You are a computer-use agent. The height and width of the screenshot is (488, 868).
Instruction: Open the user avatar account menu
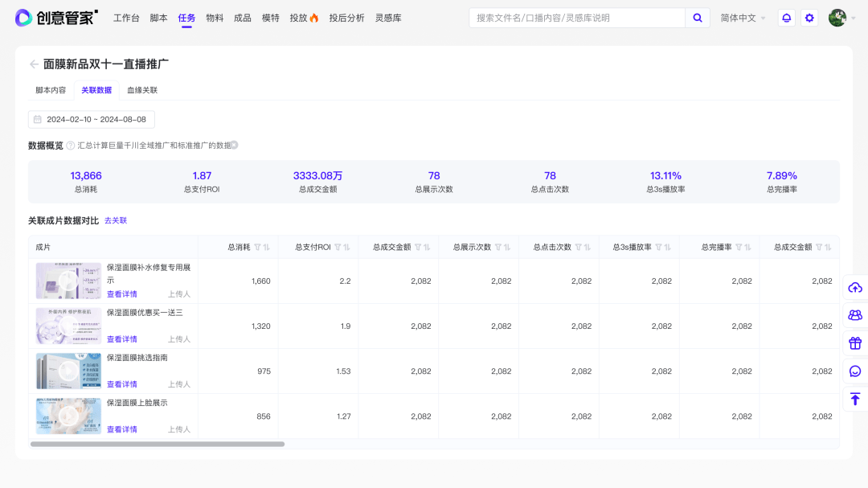(837, 18)
